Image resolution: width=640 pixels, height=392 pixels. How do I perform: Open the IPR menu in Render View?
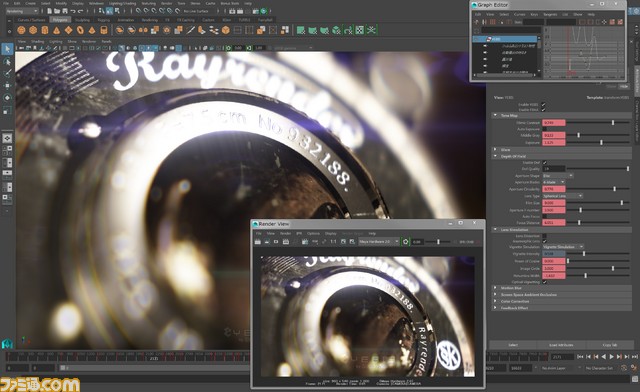[299, 234]
